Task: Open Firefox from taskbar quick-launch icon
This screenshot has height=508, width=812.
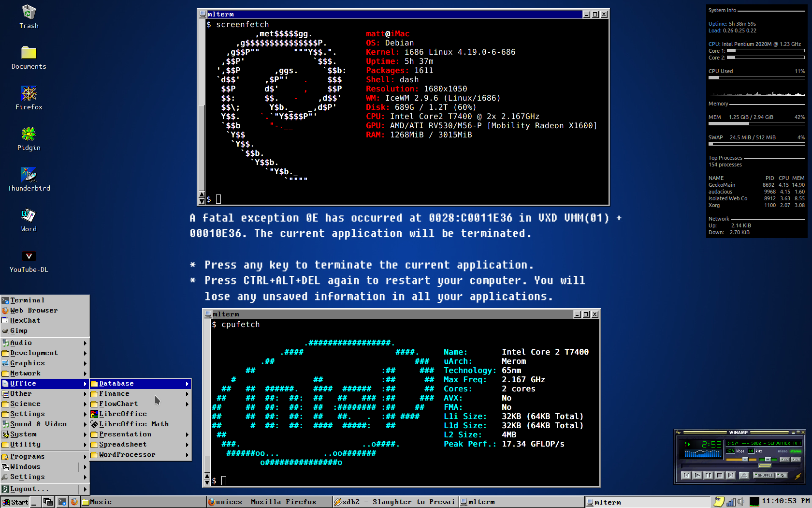Action: (x=74, y=502)
